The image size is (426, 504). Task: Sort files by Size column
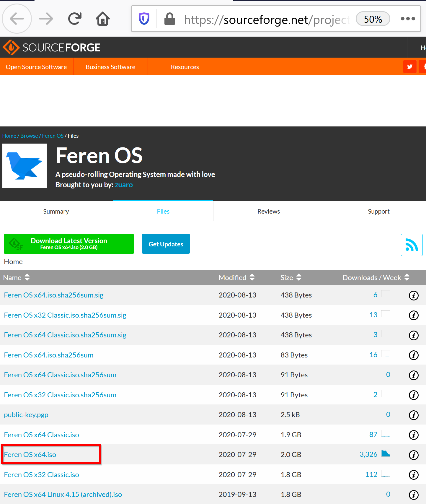[x=291, y=277]
